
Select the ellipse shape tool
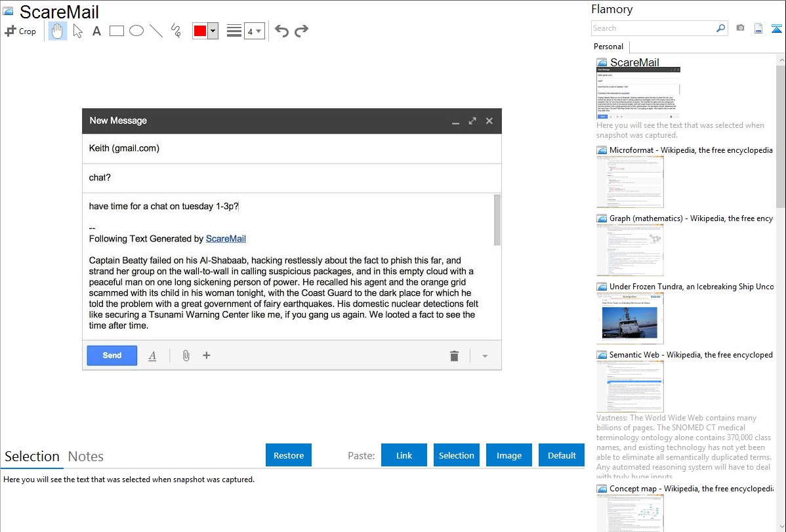click(x=136, y=31)
